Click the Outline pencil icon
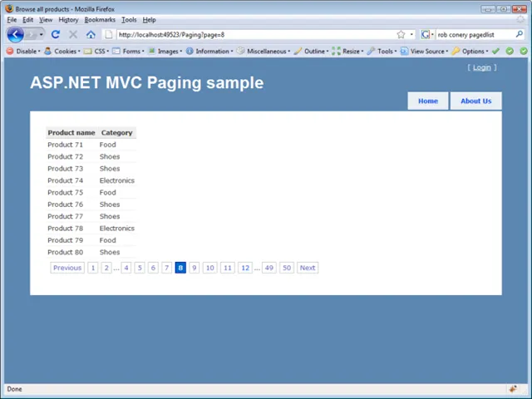532x399 pixels. [298, 51]
